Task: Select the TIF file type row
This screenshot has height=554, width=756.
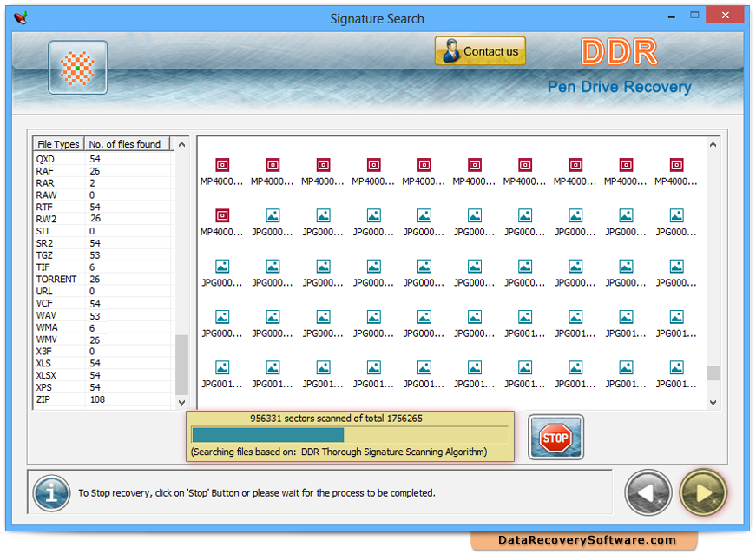Action: coord(103,267)
